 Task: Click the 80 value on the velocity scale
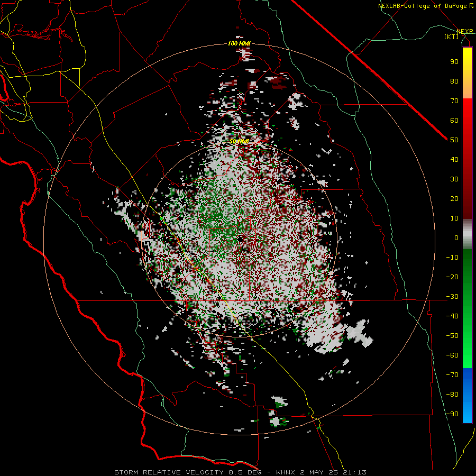pyautogui.click(x=454, y=81)
